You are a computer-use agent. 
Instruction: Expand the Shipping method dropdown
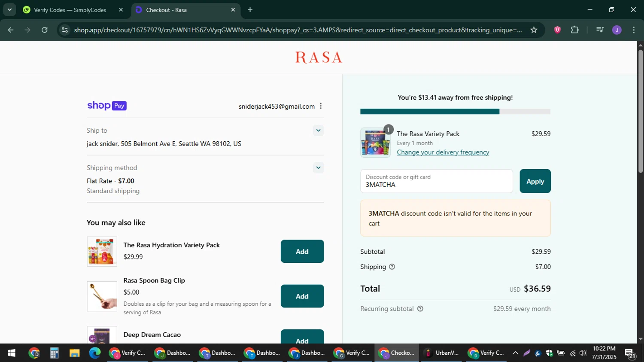318,168
